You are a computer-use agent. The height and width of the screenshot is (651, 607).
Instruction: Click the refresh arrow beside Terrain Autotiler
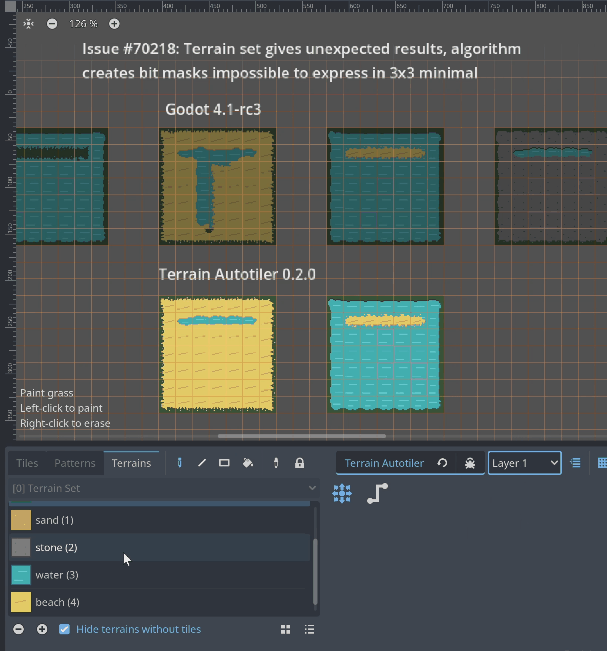coord(443,463)
